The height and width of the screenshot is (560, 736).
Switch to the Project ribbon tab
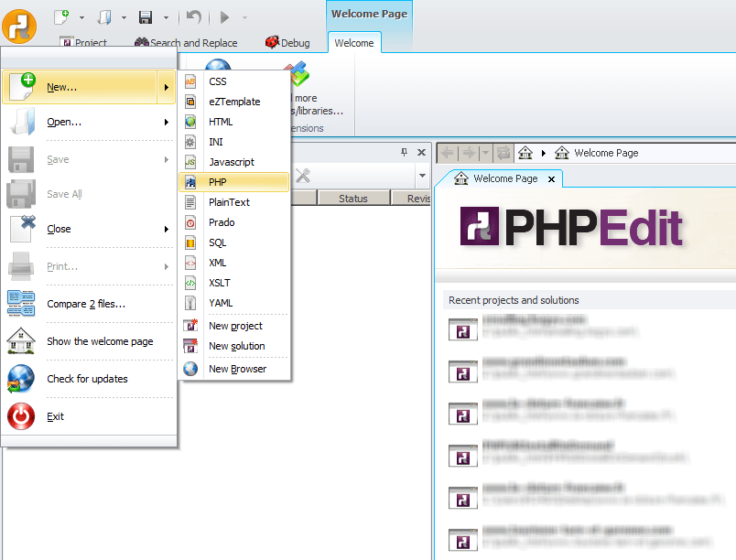(83, 42)
